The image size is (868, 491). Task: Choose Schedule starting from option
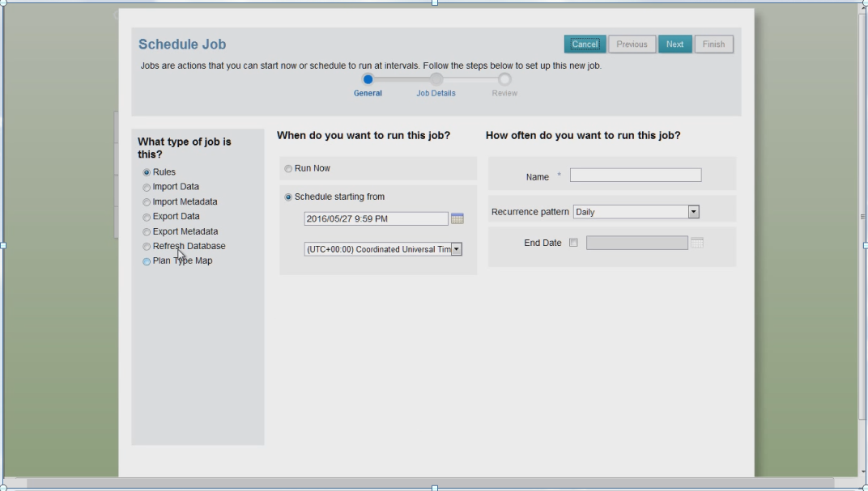tap(288, 197)
